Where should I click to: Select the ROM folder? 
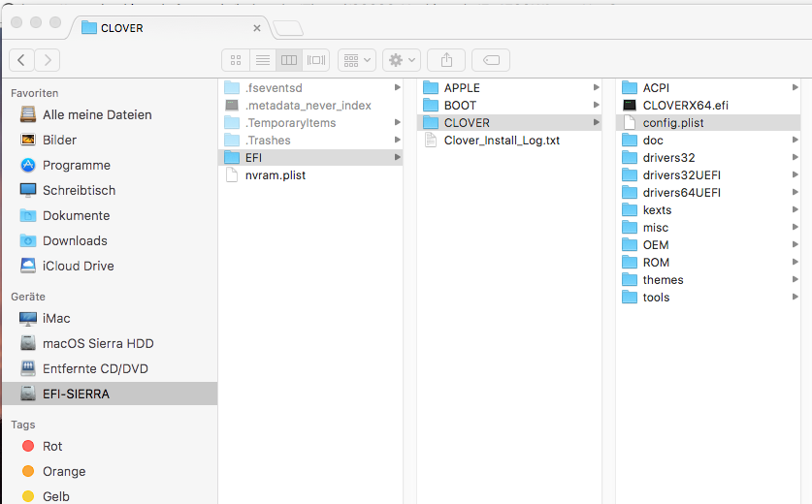pos(708,263)
